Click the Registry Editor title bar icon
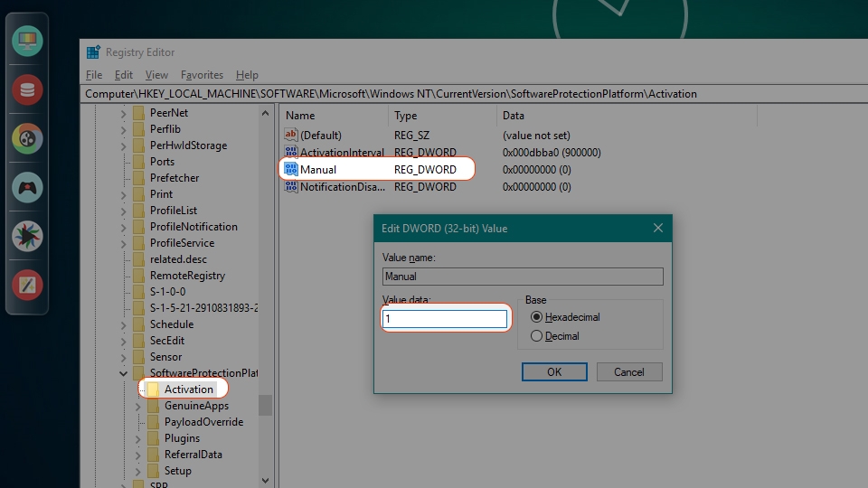The height and width of the screenshot is (488, 868). click(x=93, y=52)
